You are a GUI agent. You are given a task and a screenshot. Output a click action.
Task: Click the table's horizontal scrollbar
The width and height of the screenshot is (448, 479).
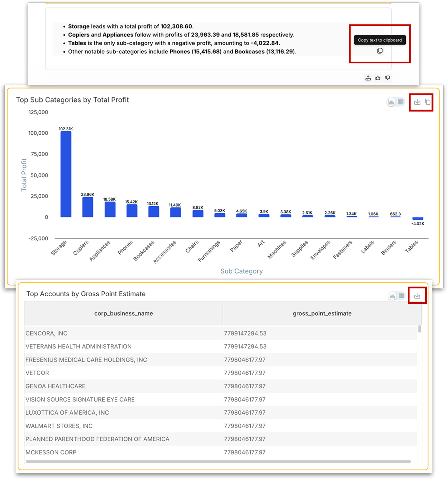coord(218,461)
